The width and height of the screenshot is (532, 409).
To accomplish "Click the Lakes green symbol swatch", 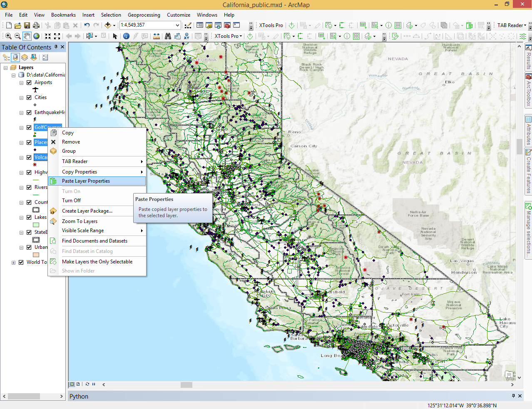I will click(36, 225).
